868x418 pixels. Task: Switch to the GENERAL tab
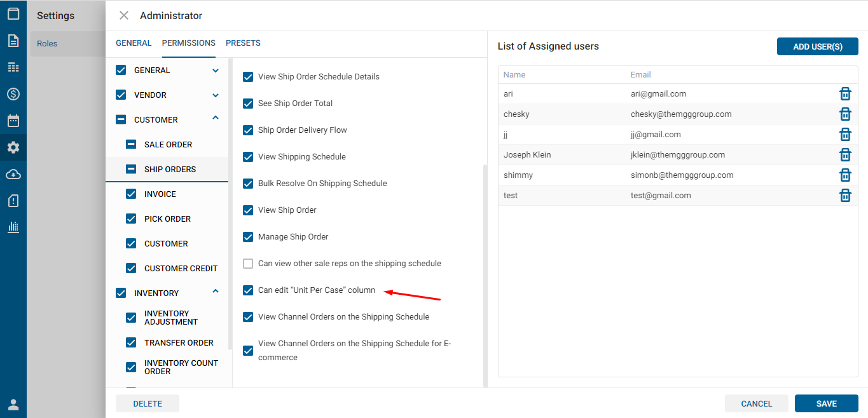pos(134,43)
